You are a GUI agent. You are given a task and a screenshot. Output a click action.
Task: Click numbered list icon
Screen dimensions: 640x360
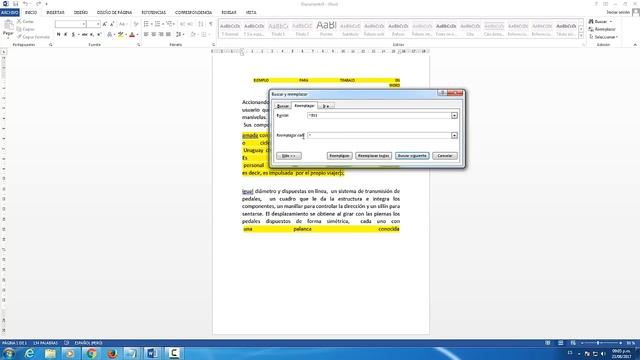(158, 24)
